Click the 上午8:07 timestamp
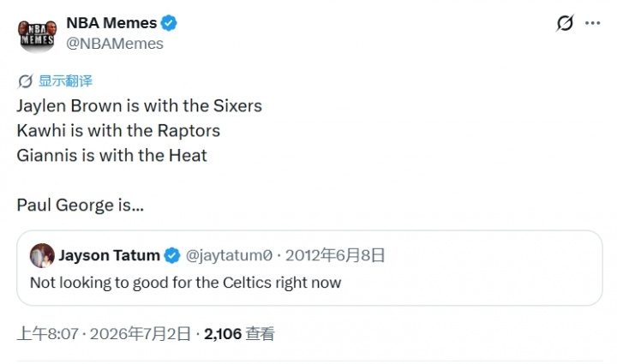 (48, 334)
